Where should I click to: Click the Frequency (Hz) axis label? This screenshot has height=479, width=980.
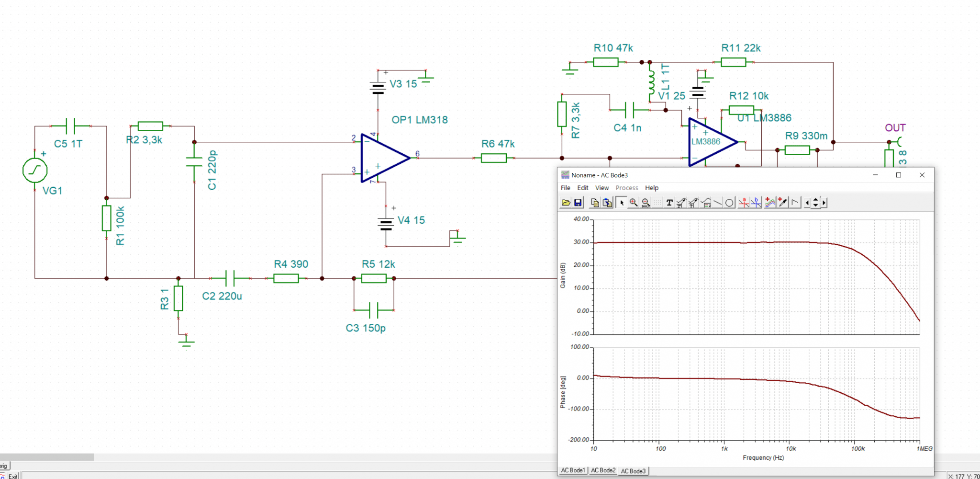pos(763,458)
